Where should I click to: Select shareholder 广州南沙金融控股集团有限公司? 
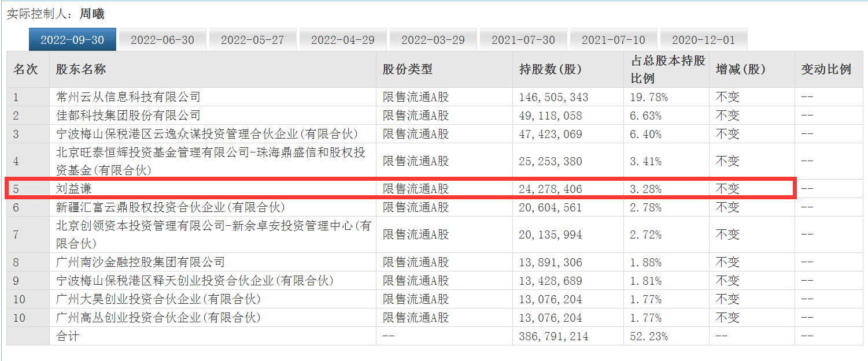tap(141, 262)
